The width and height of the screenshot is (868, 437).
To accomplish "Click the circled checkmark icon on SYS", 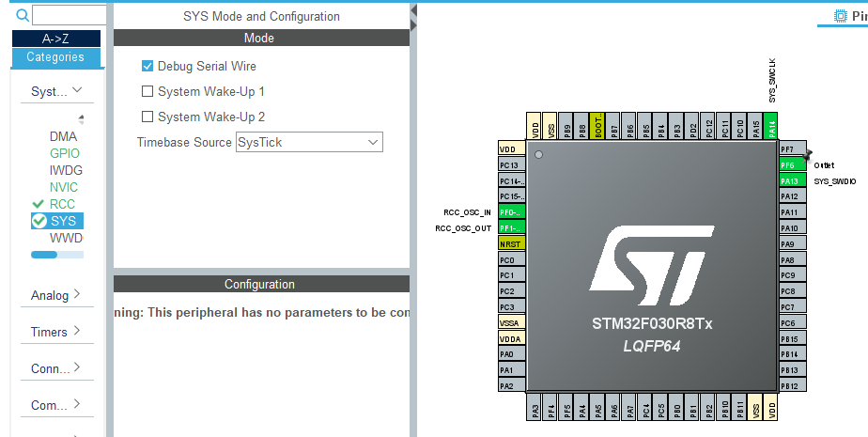I will click(x=39, y=221).
